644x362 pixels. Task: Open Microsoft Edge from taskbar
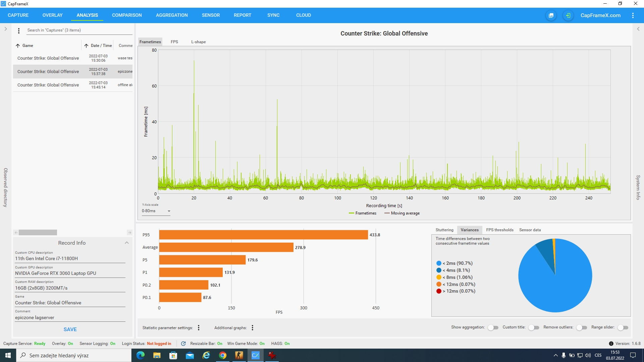pyautogui.click(x=141, y=355)
